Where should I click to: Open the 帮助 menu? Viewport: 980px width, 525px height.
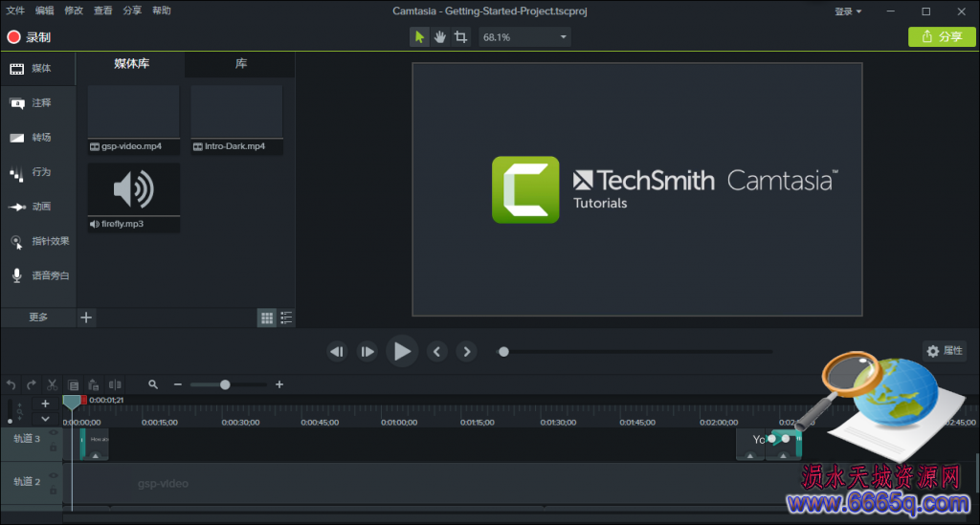tap(161, 11)
